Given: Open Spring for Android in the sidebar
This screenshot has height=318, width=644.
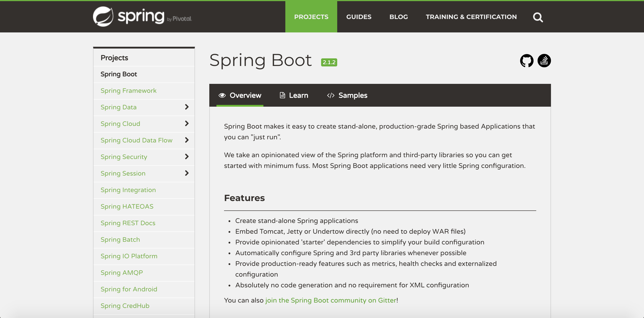Looking at the screenshot, I should tap(129, 289).
